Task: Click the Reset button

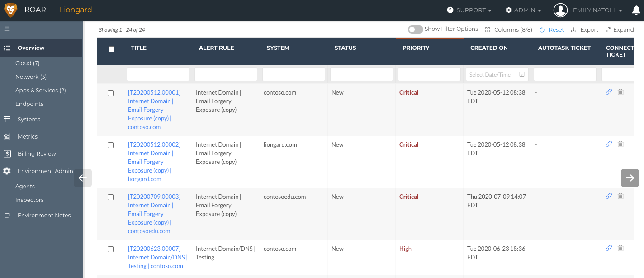Action: point(551,29)
